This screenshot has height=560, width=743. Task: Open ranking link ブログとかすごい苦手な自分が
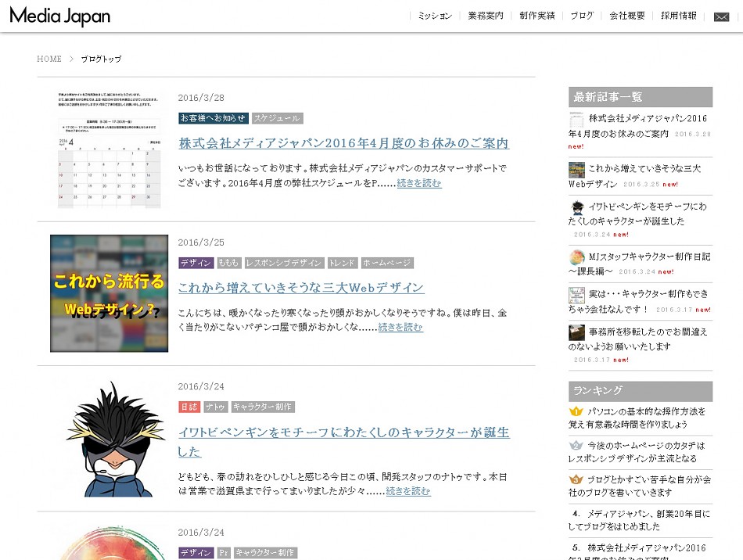[640, 486]
